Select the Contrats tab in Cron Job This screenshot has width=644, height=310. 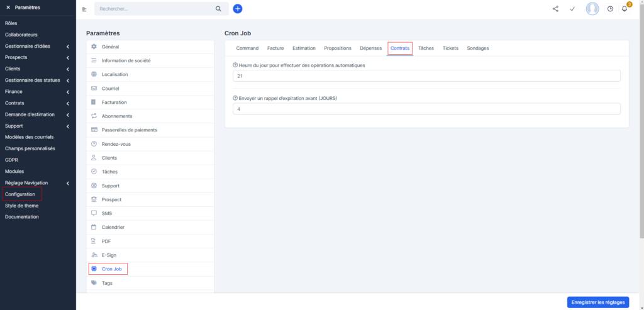tap(400, 48)
